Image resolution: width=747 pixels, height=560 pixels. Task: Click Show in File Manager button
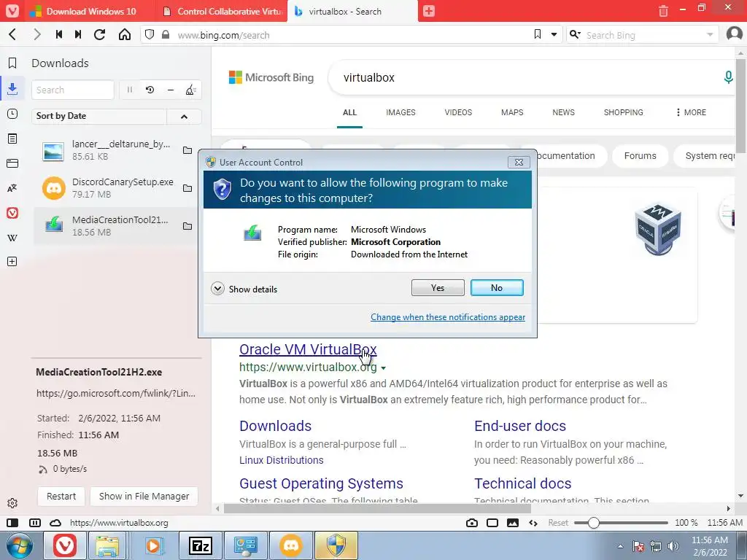click(x=144, y=496)
